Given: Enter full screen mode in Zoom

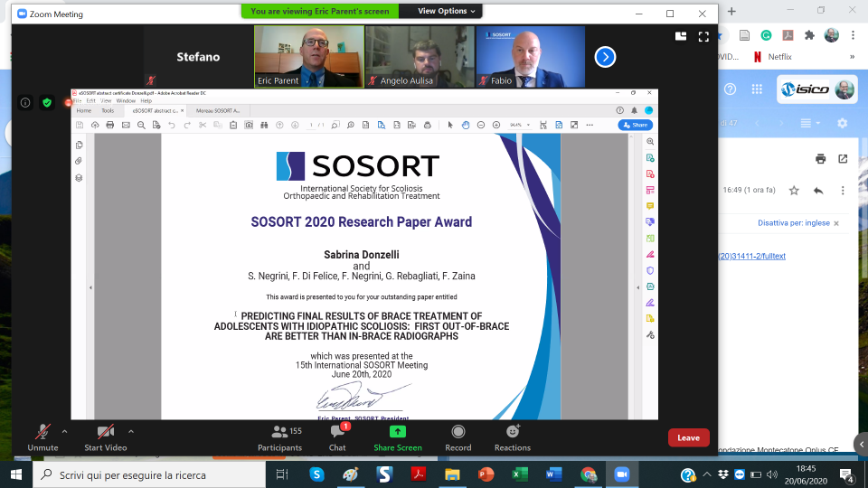Looking at the screenshot, I should pyautogui.click(x=703, y=36).
